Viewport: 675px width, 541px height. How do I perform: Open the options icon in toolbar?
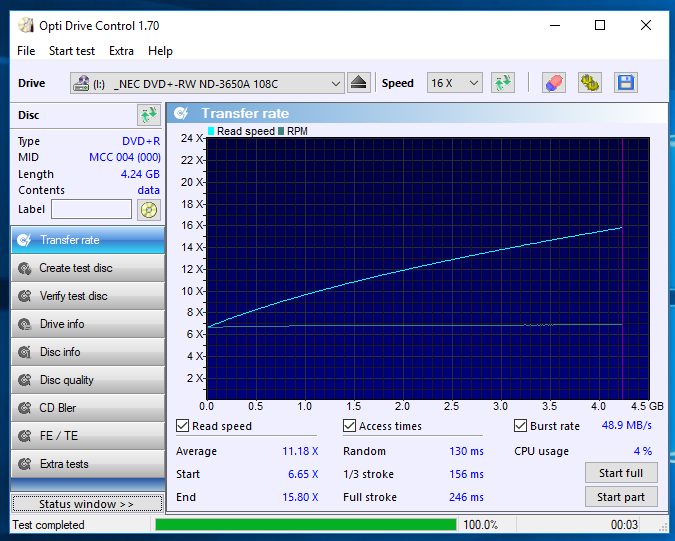pyautogui.click(x=589, y=83)
